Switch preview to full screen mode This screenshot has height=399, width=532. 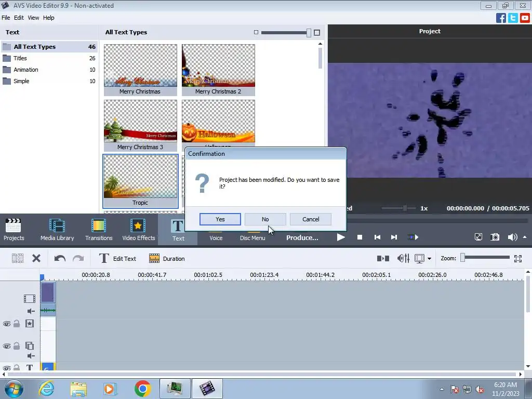[x=478, y=237]
